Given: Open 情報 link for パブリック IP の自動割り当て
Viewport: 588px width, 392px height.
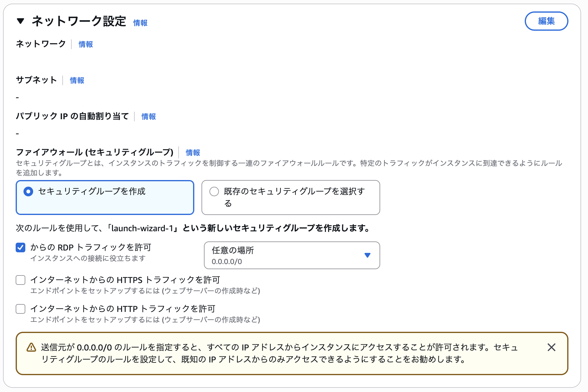Looking at the screenshot, I should click(x=149, y=117).
